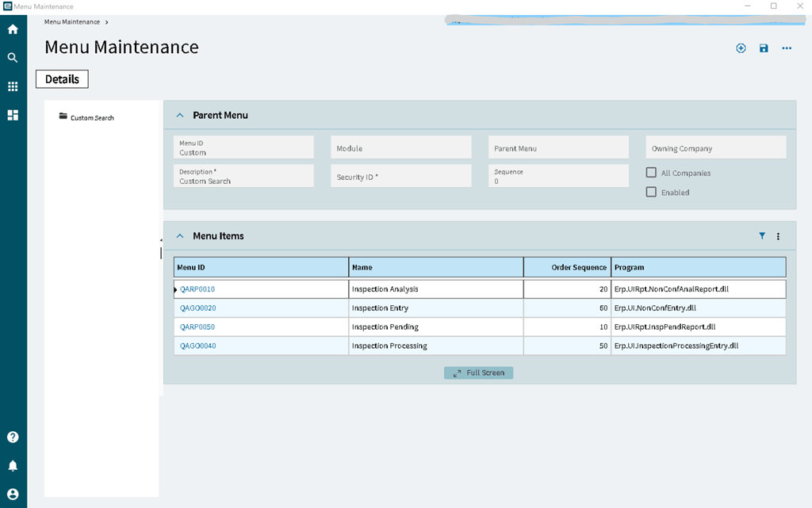Open the overflow ellipsis menu near Save
The width and height of the screenshot is (812, 508).
pos(786,48)
